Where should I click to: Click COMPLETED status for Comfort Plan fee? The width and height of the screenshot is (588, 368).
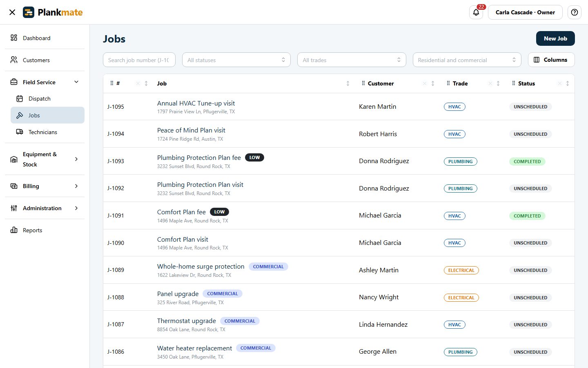[527, 216]
